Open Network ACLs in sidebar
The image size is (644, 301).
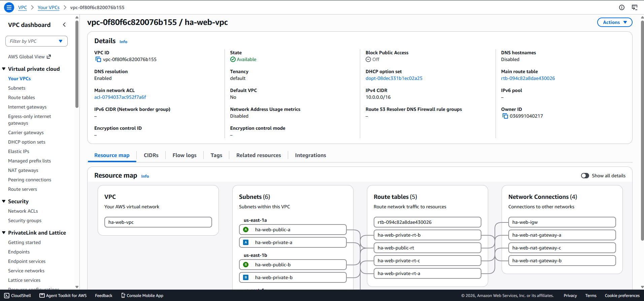tap(23, 211)
